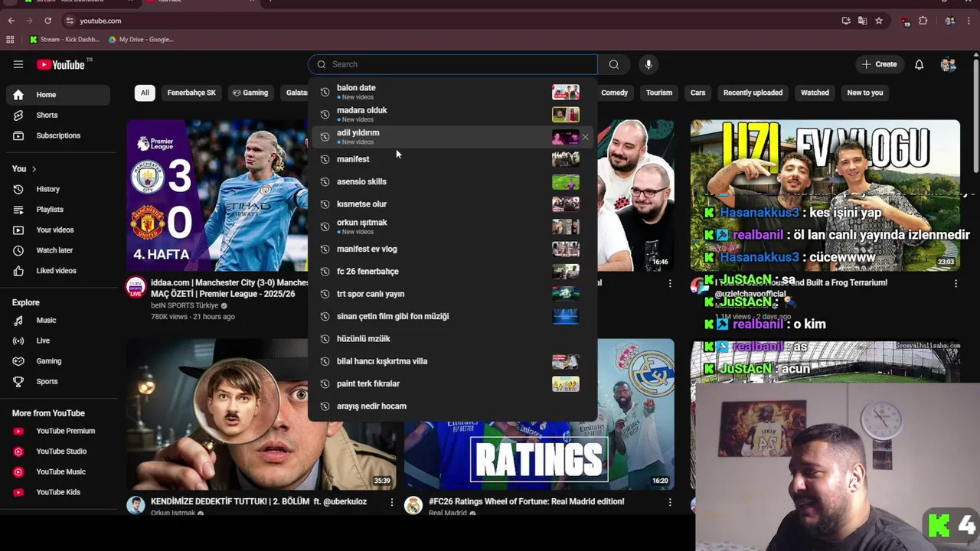Select the 'kısmetse olur' search suggestion

(x=452, y=204)
